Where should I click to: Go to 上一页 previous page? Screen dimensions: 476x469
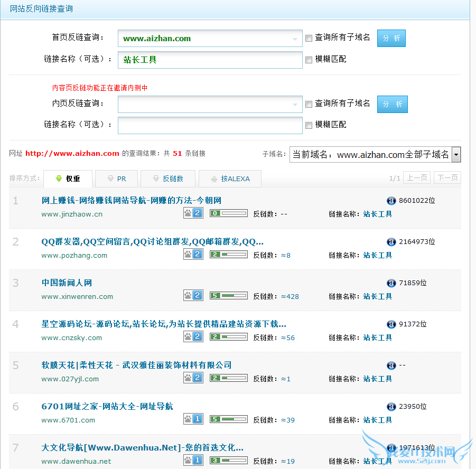(x=417, y=177)
